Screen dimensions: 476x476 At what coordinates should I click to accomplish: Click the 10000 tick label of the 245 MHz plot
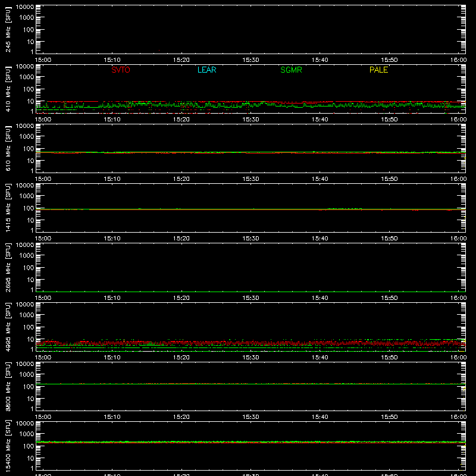tap(25, 7)
